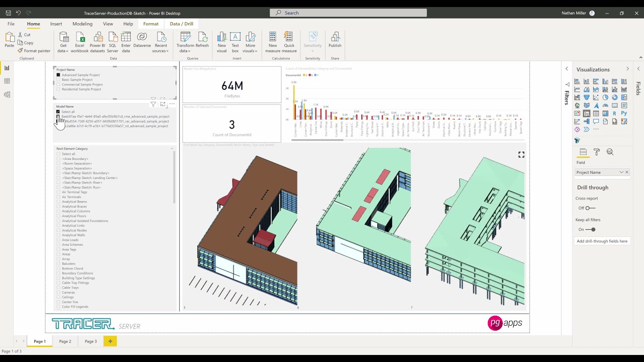Add a Map visual to the report
644x362 pixels.
point(577,105)
